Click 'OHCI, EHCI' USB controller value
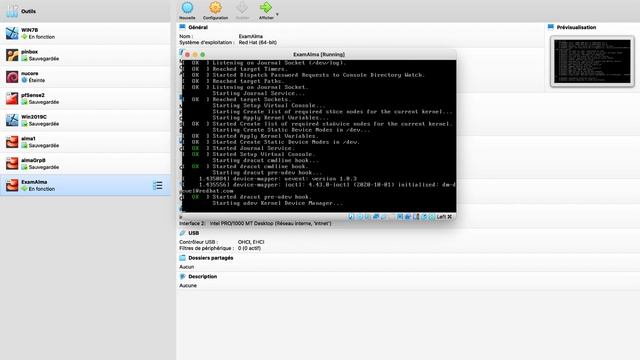This screenshot has width=640, height=360. [251, 242]
